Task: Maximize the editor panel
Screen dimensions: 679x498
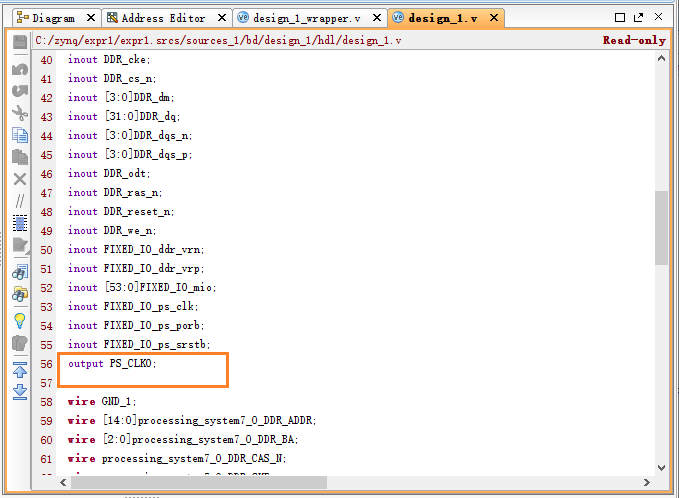Action: pyautogui.click(x=636, y=17)
